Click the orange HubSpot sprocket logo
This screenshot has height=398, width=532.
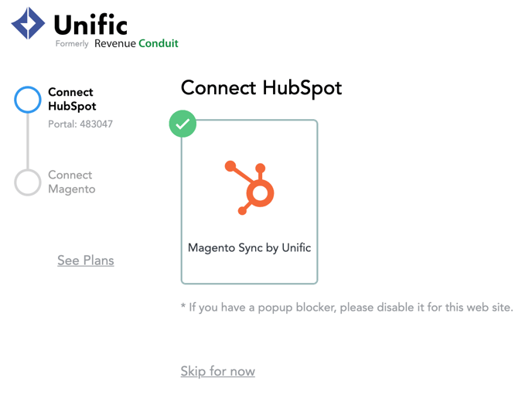[249, 188]
